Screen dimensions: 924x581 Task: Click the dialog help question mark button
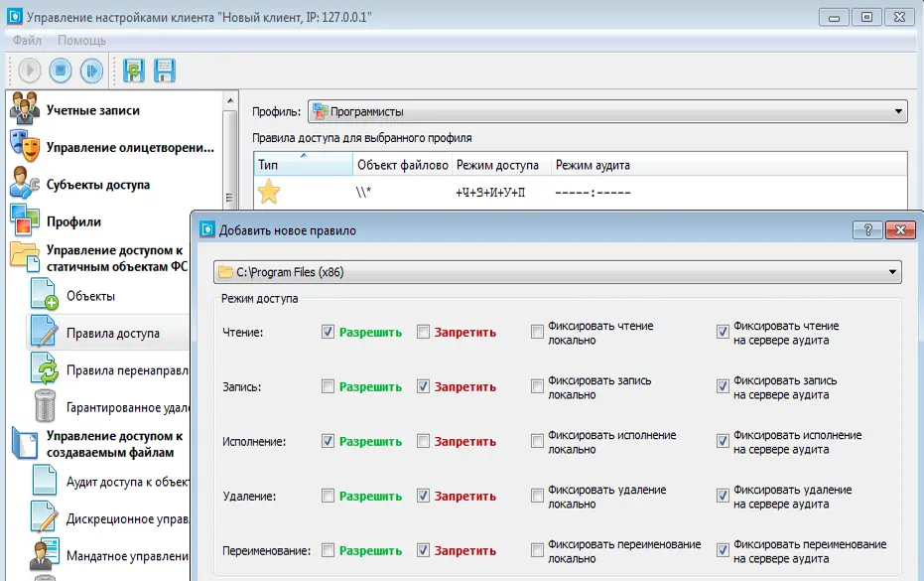pos(864,230)
